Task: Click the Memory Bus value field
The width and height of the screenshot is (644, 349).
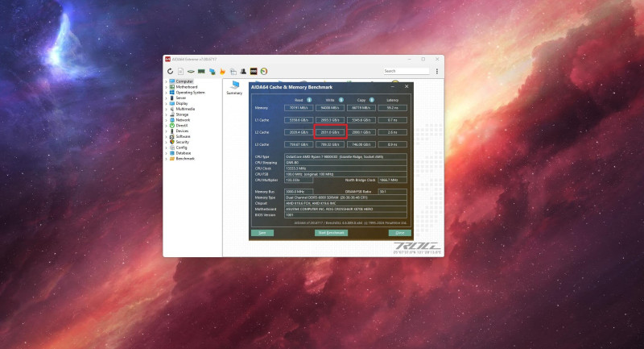Action: click(299, 192)
